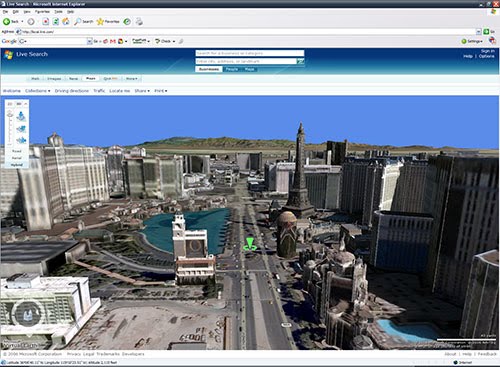Image resolution: width=500 pixels, height=367 pixels.
Task: Click the green search submit button
Action: pyautogui.click(x=300, y=61)
